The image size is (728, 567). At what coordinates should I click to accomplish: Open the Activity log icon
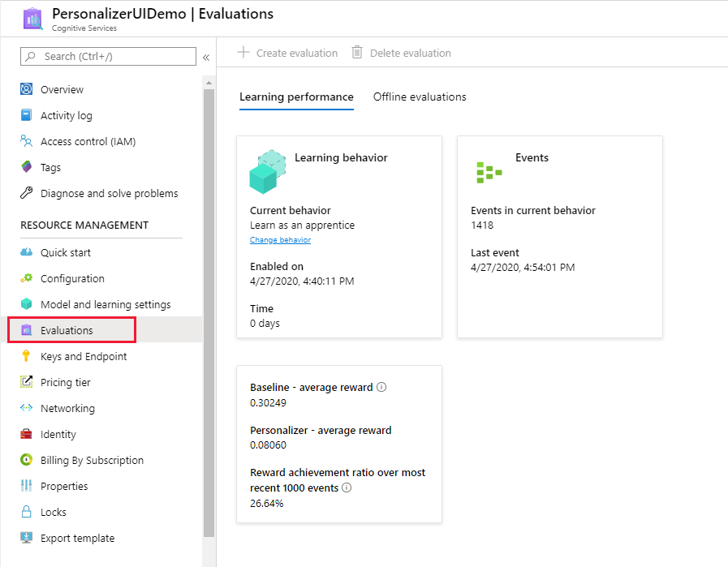tap(27, 115)
